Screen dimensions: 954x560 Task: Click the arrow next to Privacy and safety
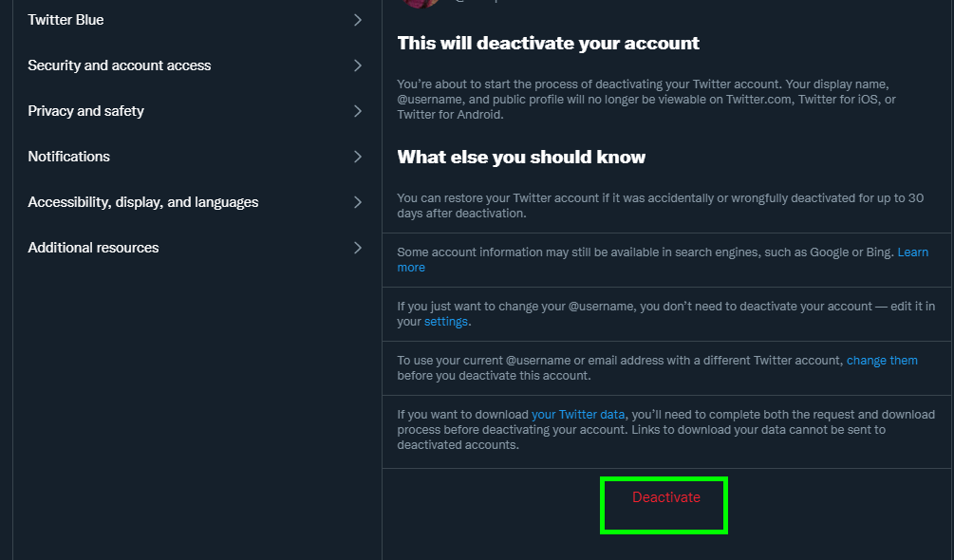pyautogui.click(x=358, y=111)
